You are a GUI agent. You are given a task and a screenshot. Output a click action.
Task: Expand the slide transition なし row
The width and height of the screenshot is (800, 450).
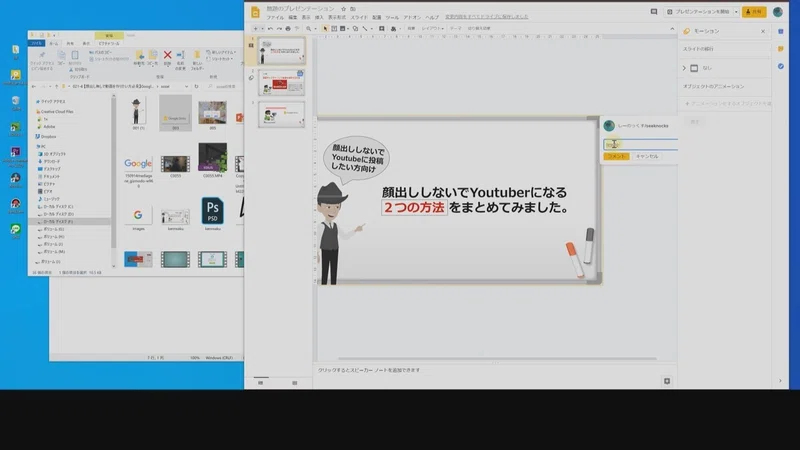tap(724, 68)
